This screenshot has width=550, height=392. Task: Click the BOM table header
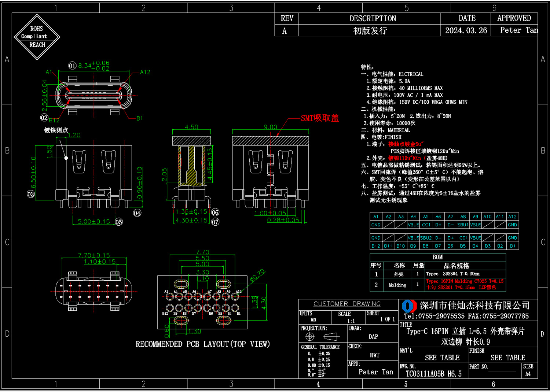(x=438, y=257)
